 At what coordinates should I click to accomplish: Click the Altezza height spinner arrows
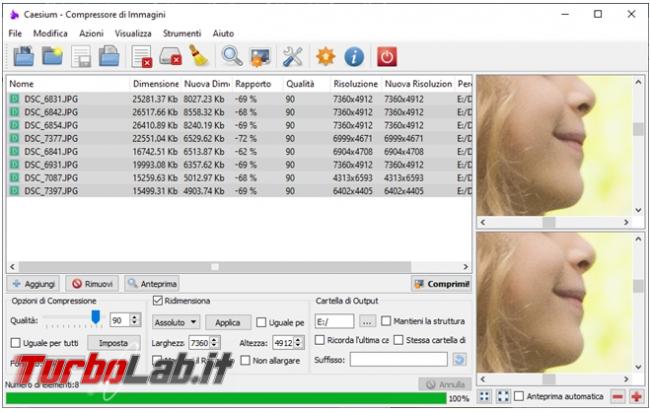click(298, 343)
